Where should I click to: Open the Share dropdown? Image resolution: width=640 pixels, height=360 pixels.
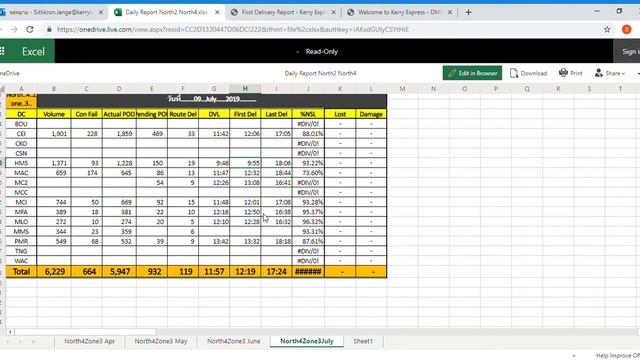click(x=610, y=73)
